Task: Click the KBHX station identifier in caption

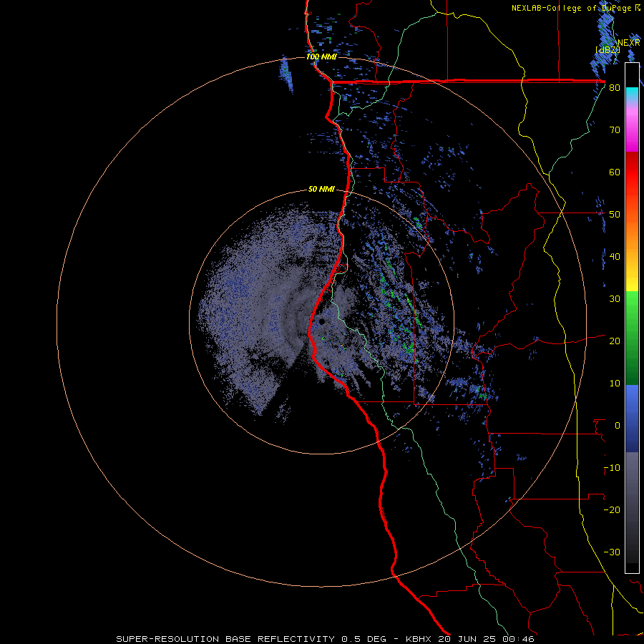Action: [420, 639]
